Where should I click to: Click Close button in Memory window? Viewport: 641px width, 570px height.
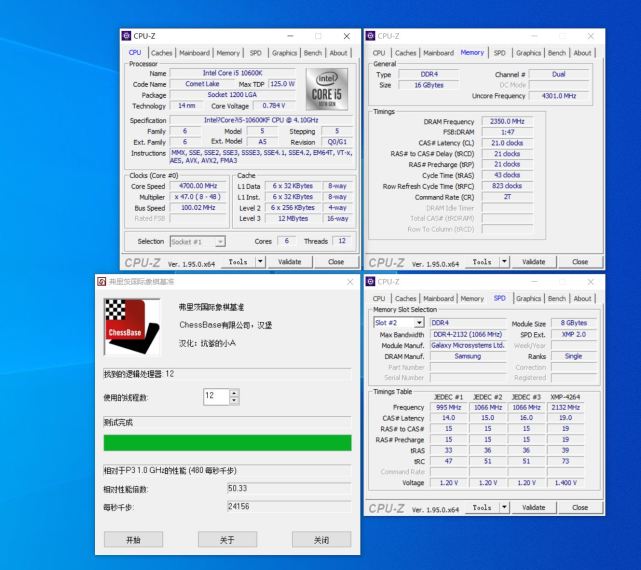click(580, 262)
